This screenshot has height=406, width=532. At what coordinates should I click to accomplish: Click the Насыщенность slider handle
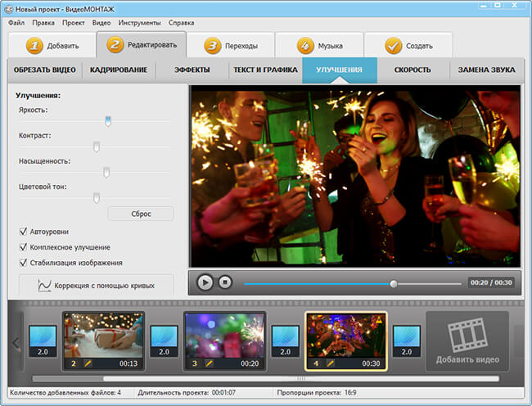106,172
